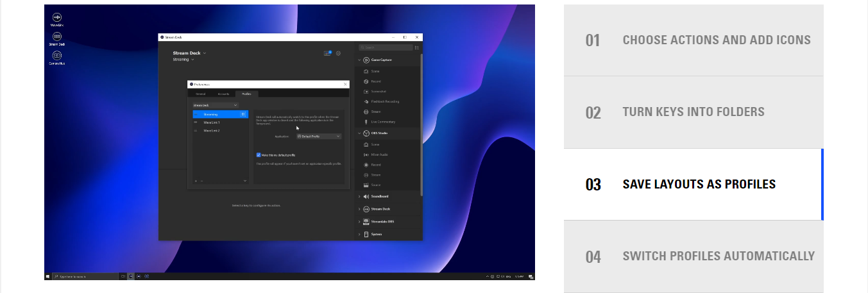Click the actions list scrollbar
This screenshot has height=293, width=868.
421,125
